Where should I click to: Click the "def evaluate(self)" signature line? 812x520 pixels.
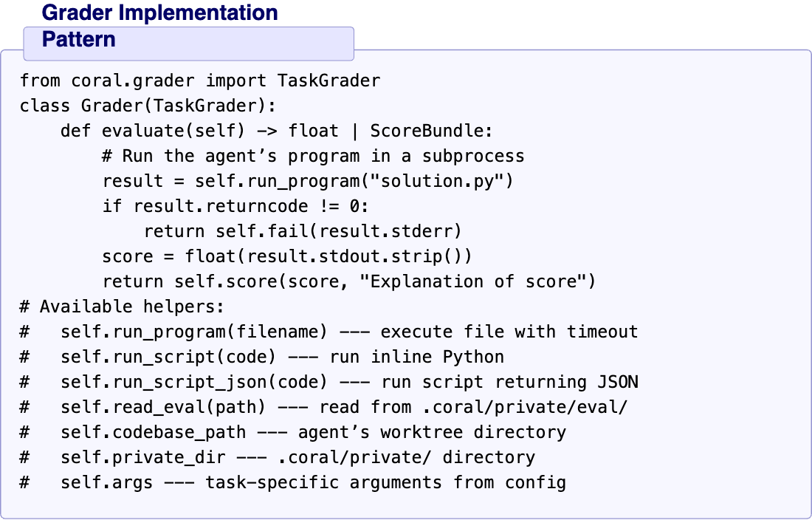277,131
